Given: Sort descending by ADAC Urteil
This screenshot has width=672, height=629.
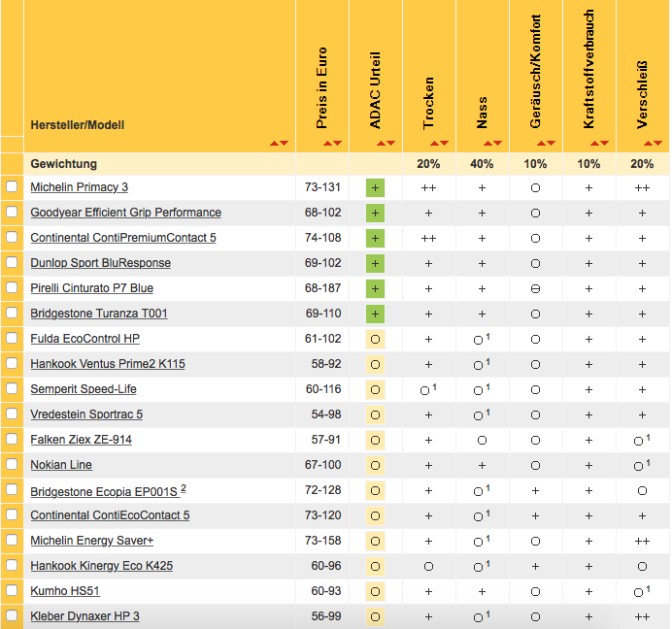Looking at the screenshot, I should (x=390, y=143).
